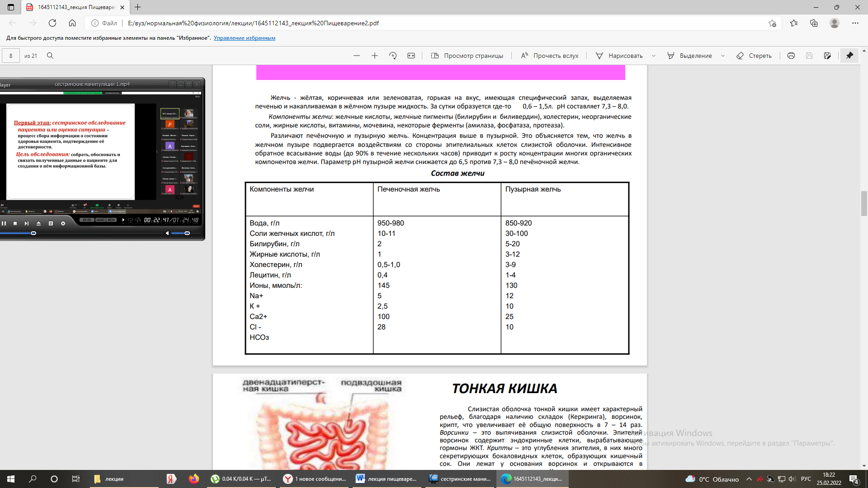Refresh the current browser page
This screenshot has height=488, width=868.
(x=52, y=23)
